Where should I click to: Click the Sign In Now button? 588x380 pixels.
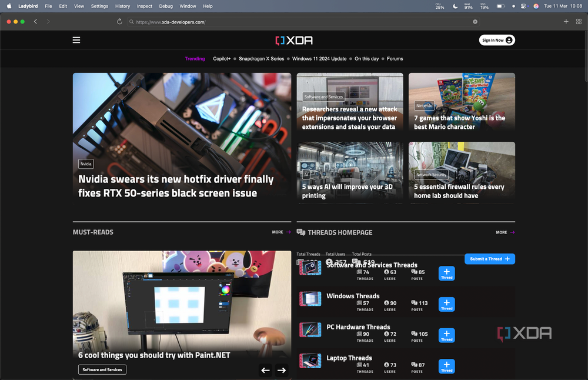tap(497, 40)
